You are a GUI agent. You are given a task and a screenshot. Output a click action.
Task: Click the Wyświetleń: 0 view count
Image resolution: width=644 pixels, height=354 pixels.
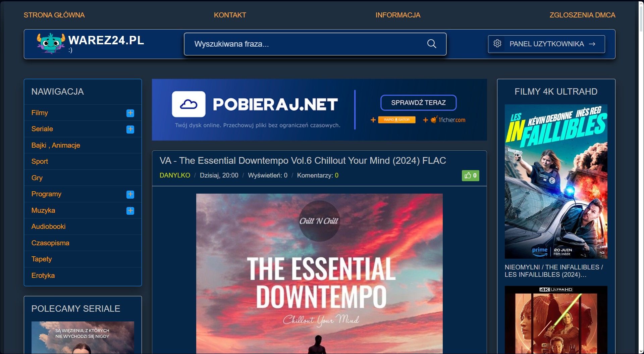click(x=268, y=175)
